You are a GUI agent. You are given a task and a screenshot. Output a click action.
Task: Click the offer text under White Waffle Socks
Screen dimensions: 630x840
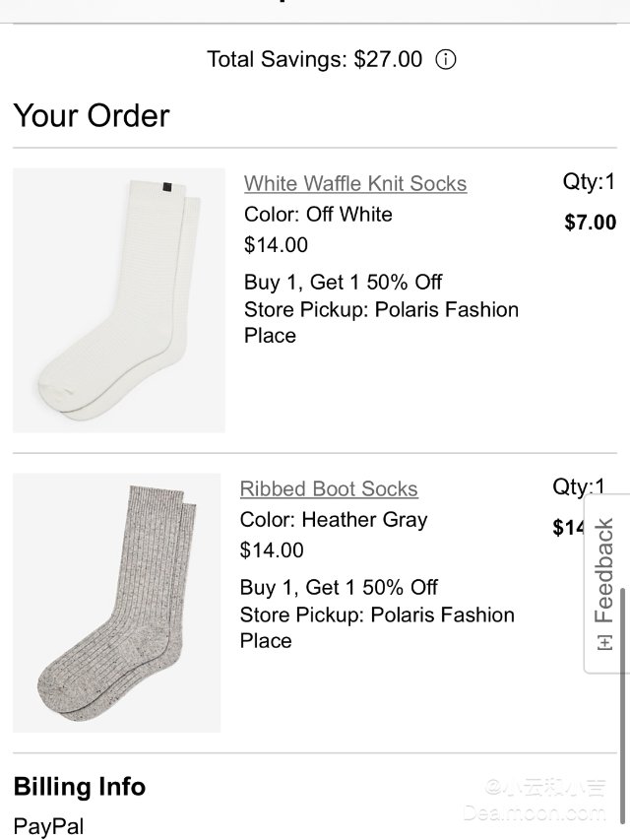tap(344, 282)
